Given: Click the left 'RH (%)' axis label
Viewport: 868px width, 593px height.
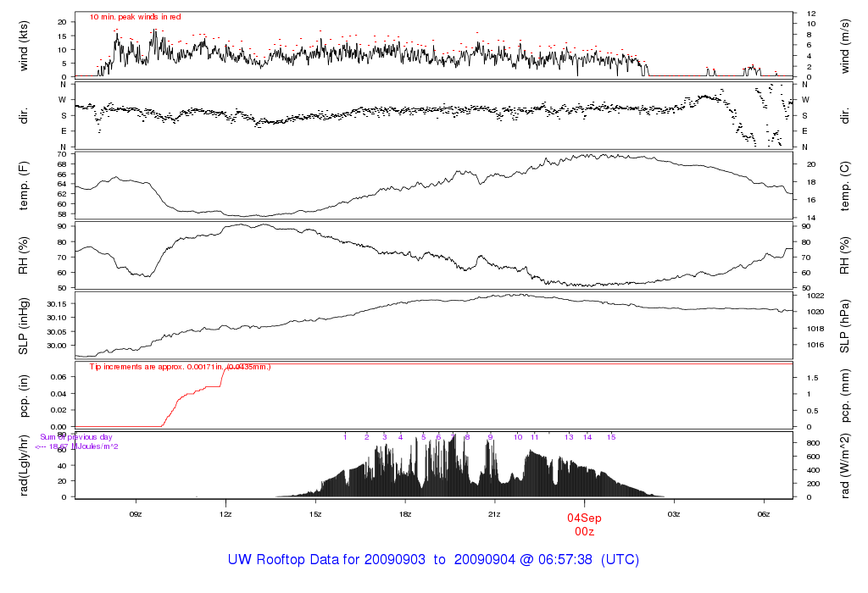Looking at the screenshot, I should pos(23,256).
